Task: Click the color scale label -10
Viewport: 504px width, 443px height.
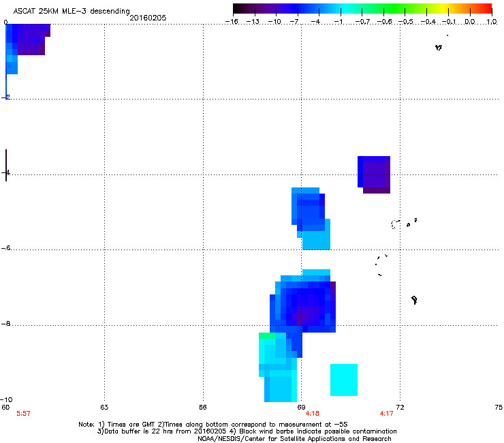Action: point(274,22)
